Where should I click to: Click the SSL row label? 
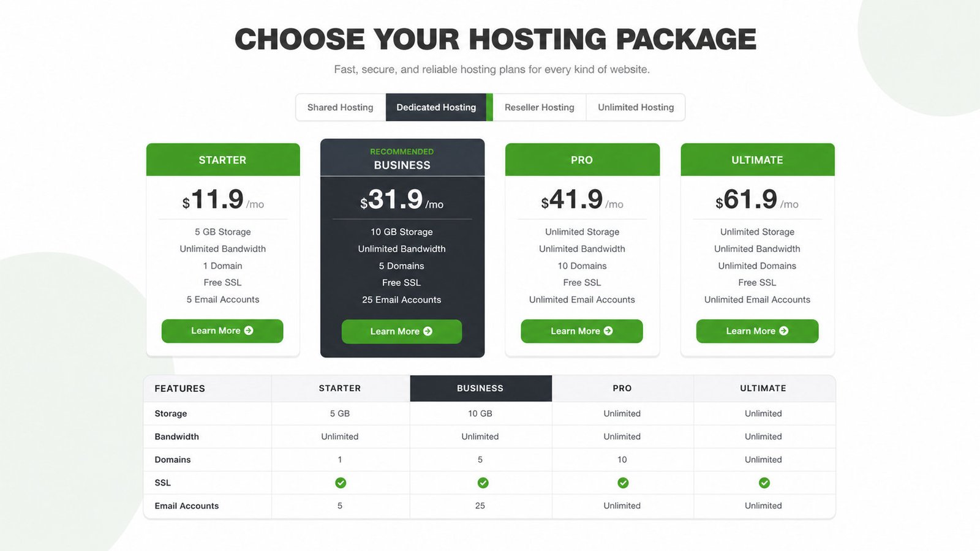pyautogui.click(x=163, y=483)
